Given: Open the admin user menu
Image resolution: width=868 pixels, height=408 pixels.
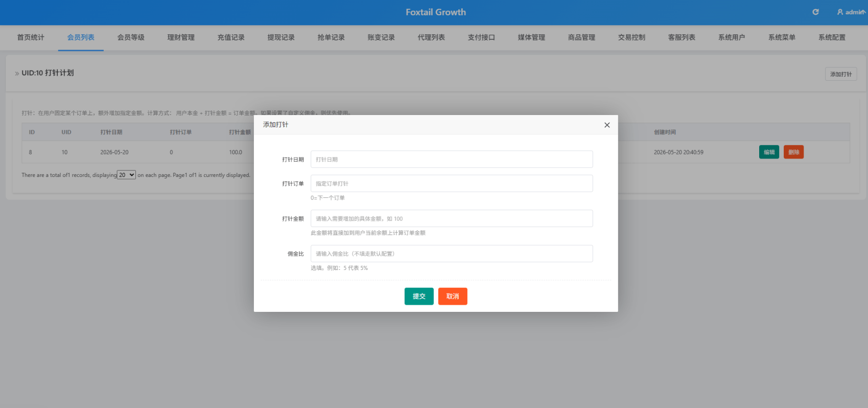Looking at the screenshot, I should coord(851,12).
